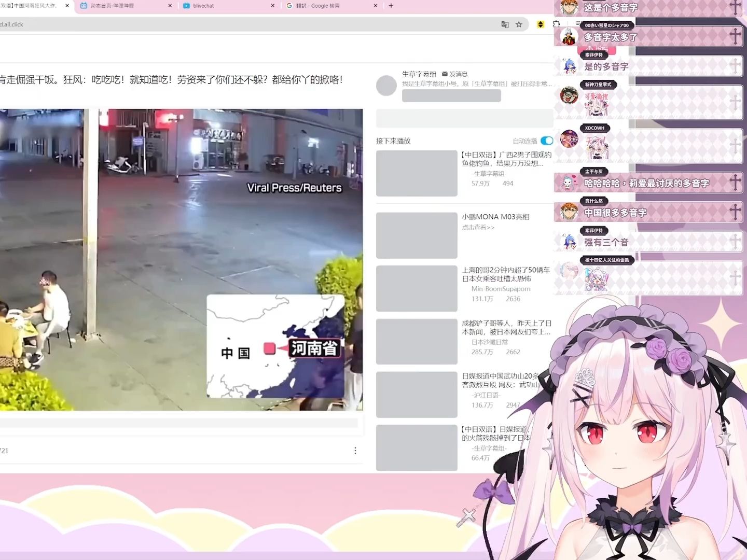This screenshot has height=560, width=747.
Task: Open video 上海的哥2分钟内超了50辆车
Action: pos(506,274)
